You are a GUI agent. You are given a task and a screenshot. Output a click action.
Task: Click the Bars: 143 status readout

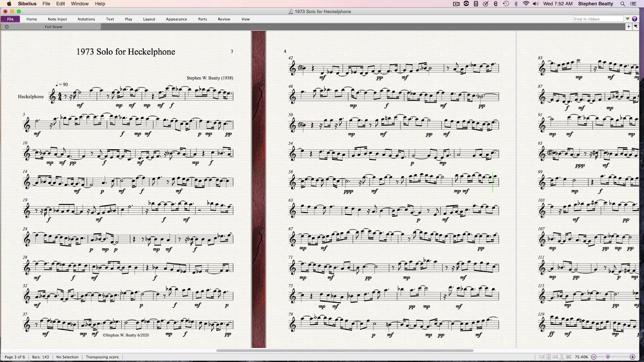[x=40, y=357]
